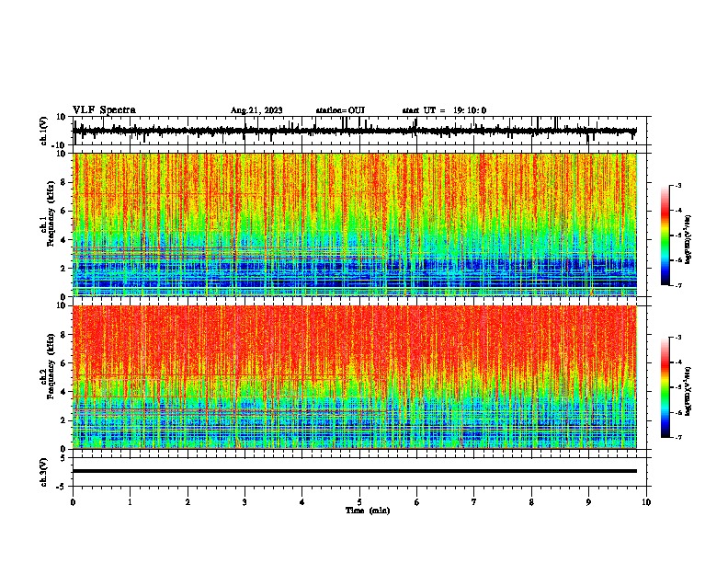Click the "8" kHz tick of ch.2 spectrogram
Image resolution: width=728 pixels, height=563 pixels.
[x=63, y=335]
